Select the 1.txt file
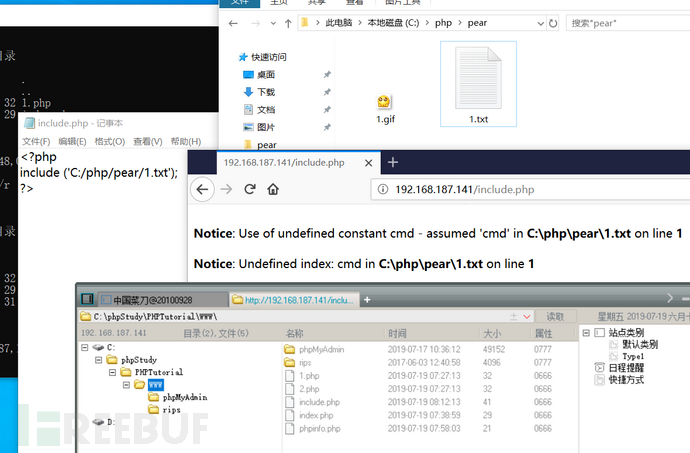690x453 pixels. coord(478,85)
